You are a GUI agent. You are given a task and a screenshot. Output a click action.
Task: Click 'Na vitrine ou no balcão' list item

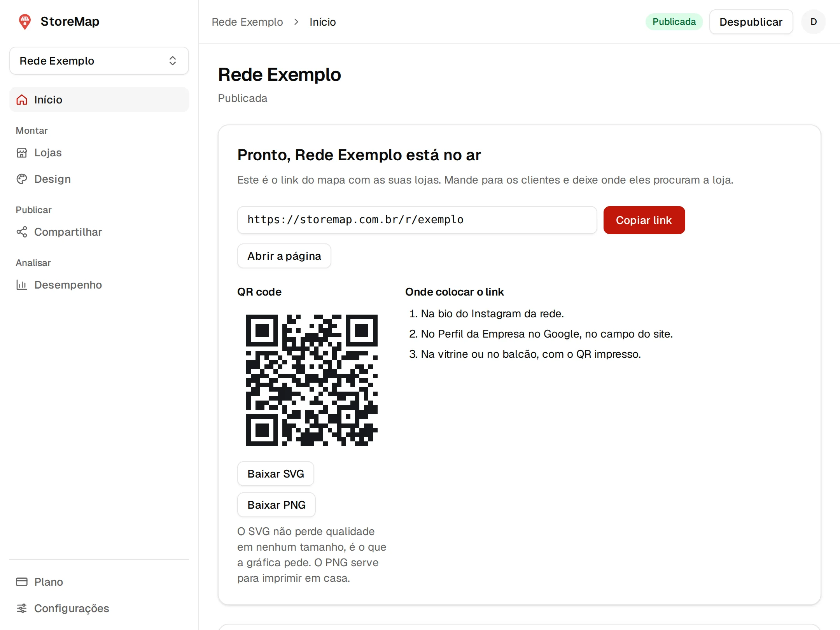point(531,354)
